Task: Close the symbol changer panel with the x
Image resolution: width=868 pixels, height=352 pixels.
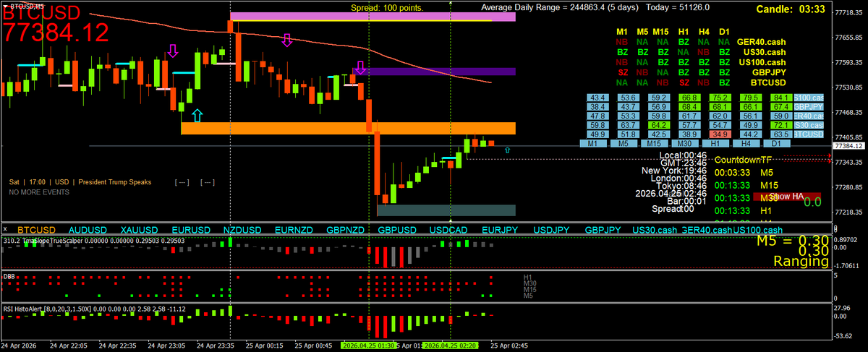Action: coord(6,229)
